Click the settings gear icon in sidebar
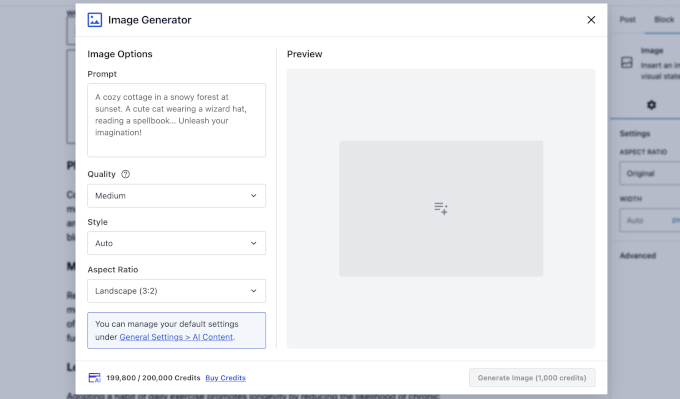 651,105
